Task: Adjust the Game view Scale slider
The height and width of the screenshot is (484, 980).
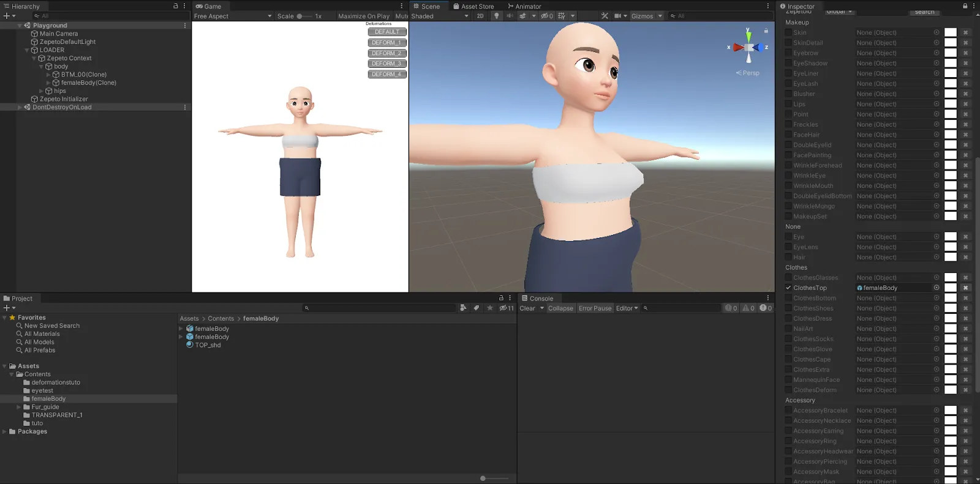Action: tap(304, 16)
